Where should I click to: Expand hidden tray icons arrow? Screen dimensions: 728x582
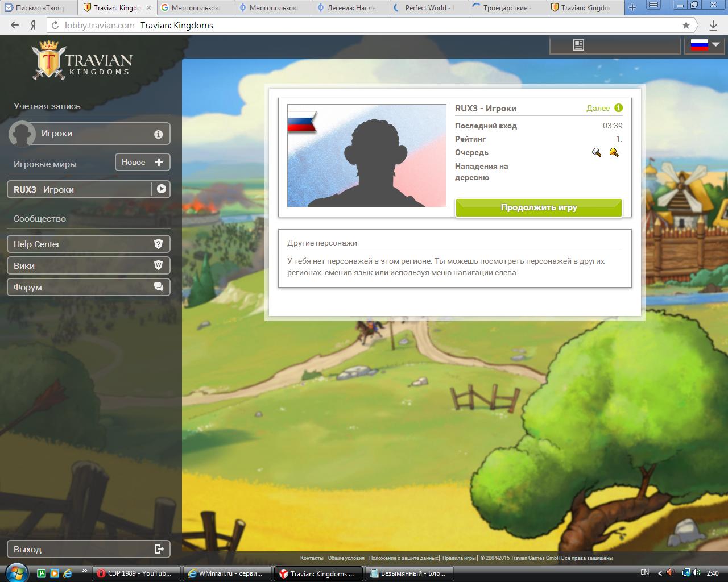pos(660,573)
